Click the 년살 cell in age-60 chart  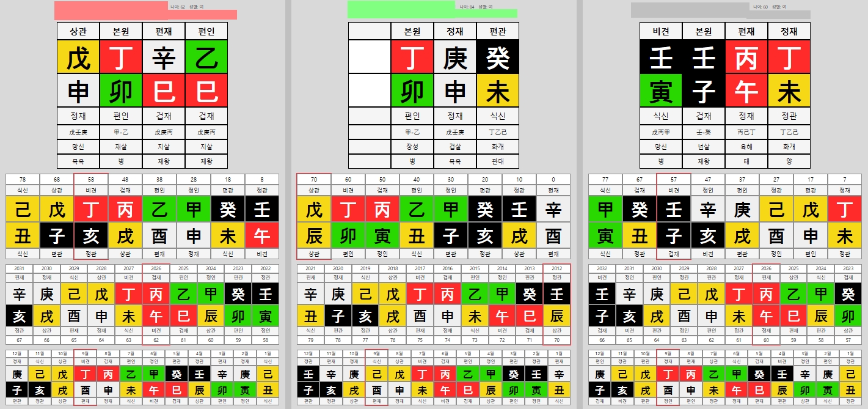[704, 147]
